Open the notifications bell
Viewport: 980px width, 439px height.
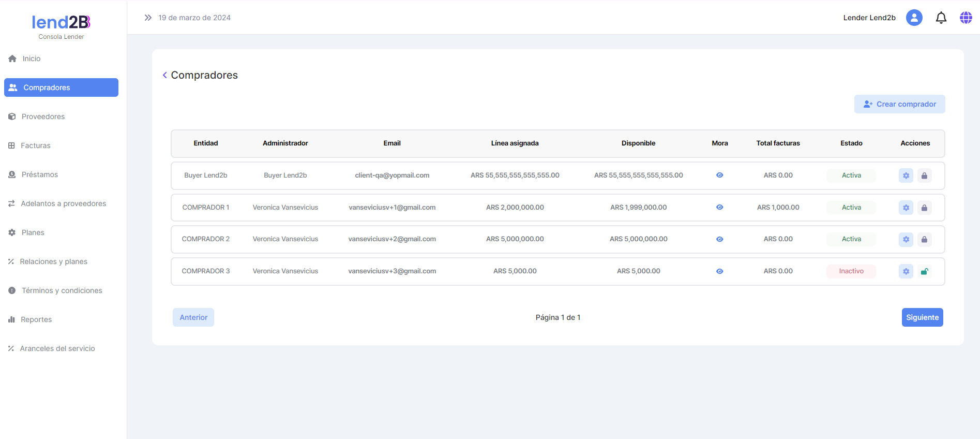(x=941, y=18)
